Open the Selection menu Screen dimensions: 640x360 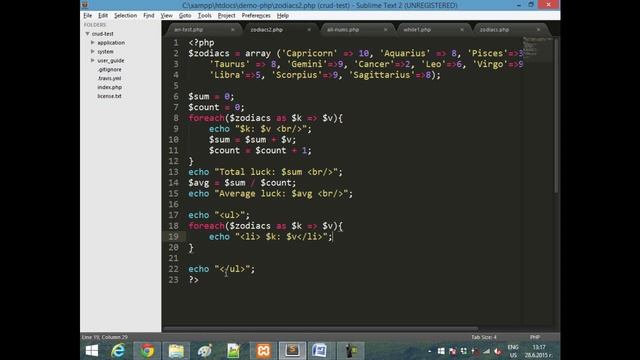click(x=125, y=16)
